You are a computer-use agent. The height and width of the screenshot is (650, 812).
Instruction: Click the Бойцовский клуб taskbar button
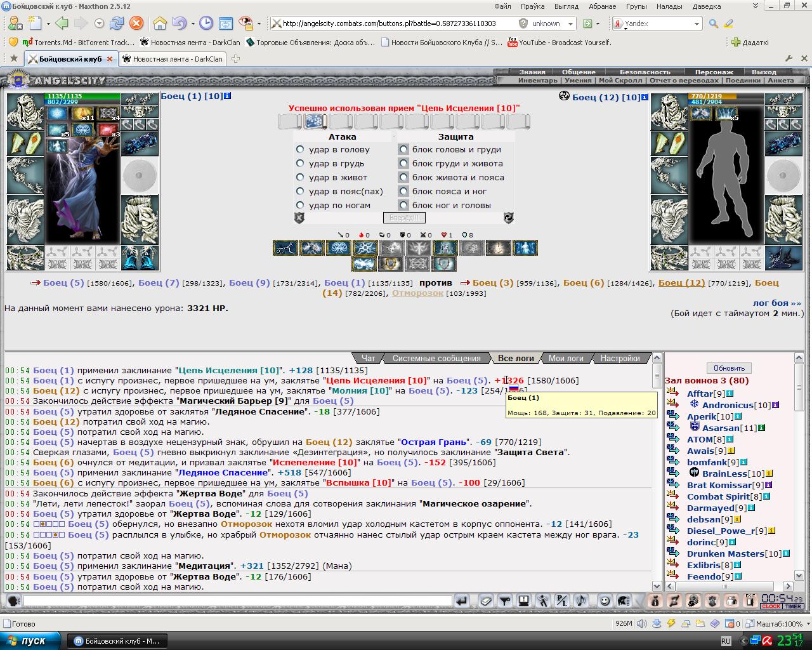pyautogui.click(x=117, y=640)
